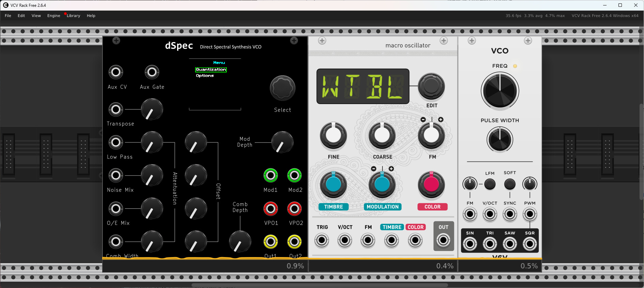Select Options in dSpec menu
The height and width of the screenshot is (288, 644).
point(205,75)
